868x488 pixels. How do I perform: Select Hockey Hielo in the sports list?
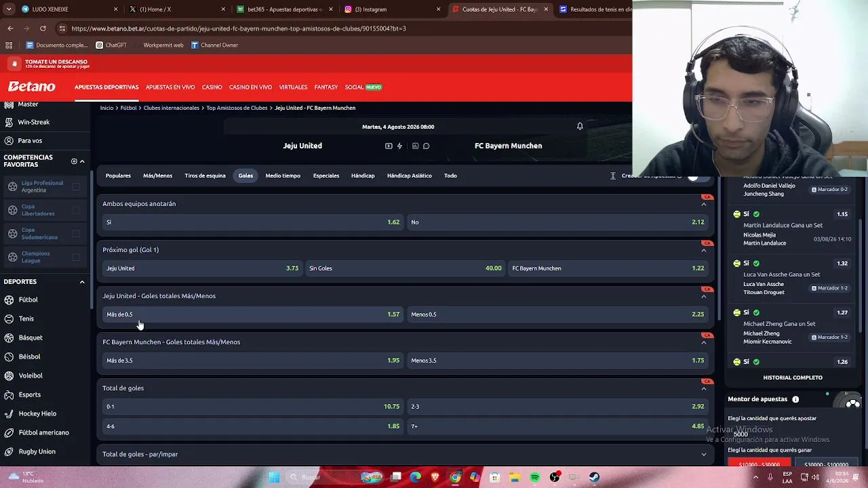pos(37,413)
